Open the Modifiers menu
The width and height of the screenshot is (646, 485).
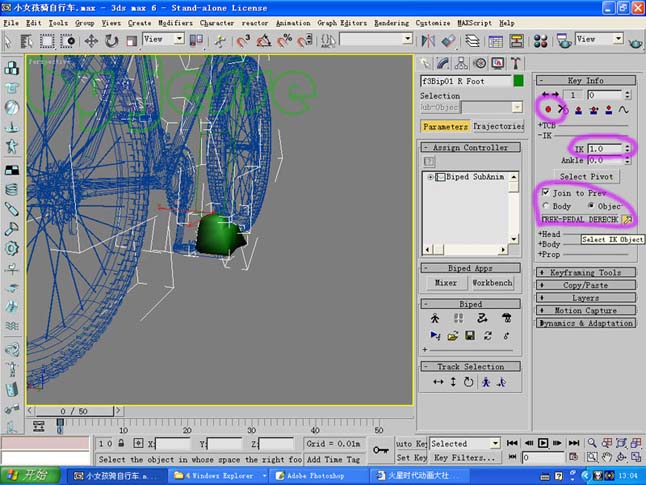tap(176, 23)
